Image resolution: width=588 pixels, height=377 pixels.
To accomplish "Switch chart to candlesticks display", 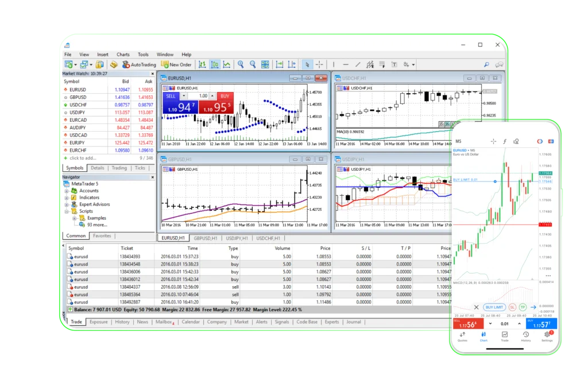I will click(215, 65).
